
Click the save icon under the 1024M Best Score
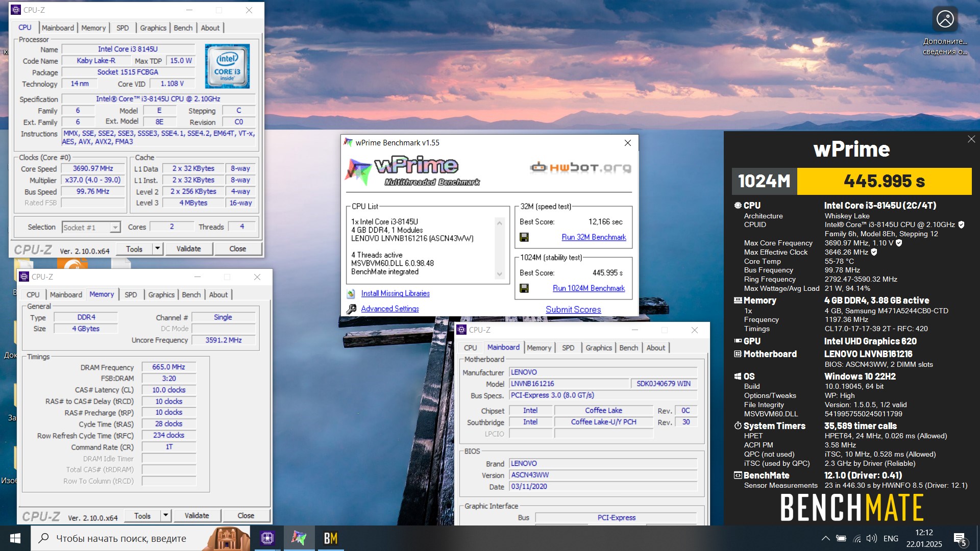click(524, 288)
